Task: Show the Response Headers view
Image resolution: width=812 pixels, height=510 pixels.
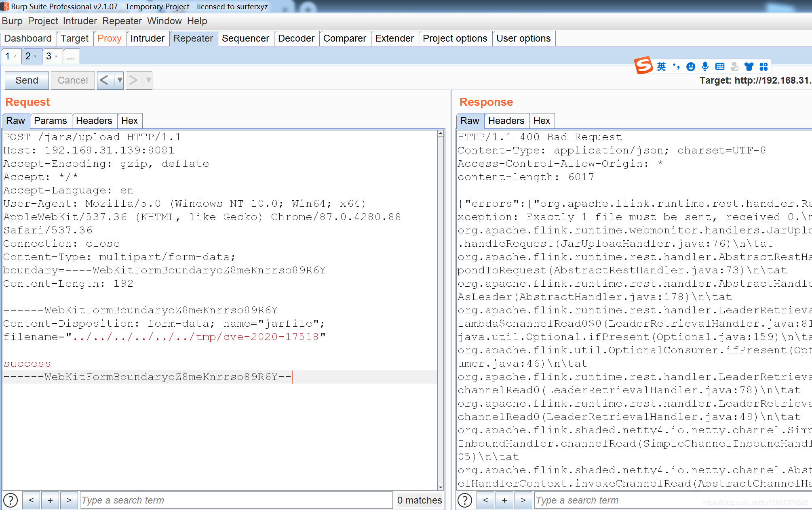Action: pyautogui.click(x=506, y=121)
